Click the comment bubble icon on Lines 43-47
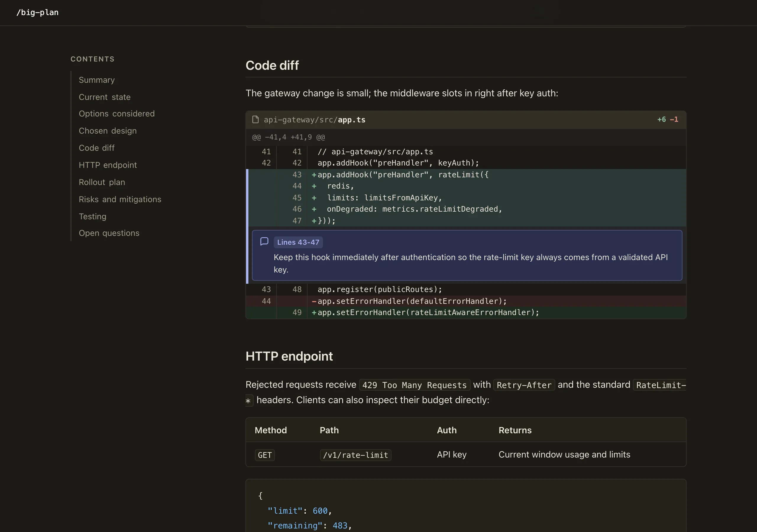The width and height of the screenshot is (757, 532). 264,241
